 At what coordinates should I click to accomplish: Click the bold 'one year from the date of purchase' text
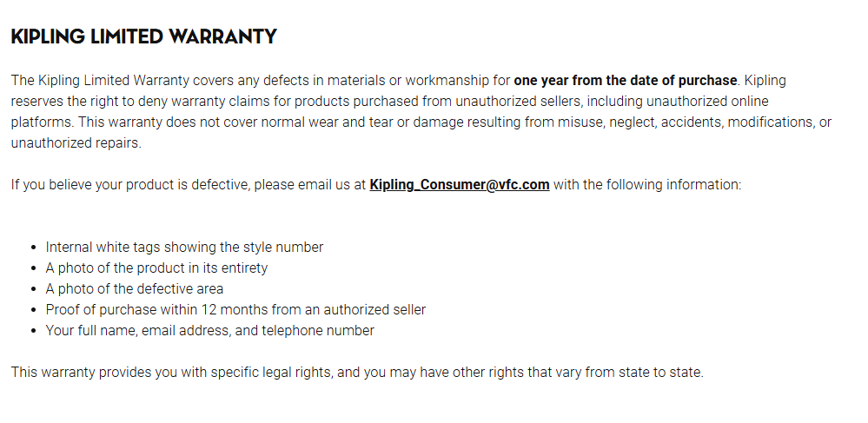tap(625, 81)
